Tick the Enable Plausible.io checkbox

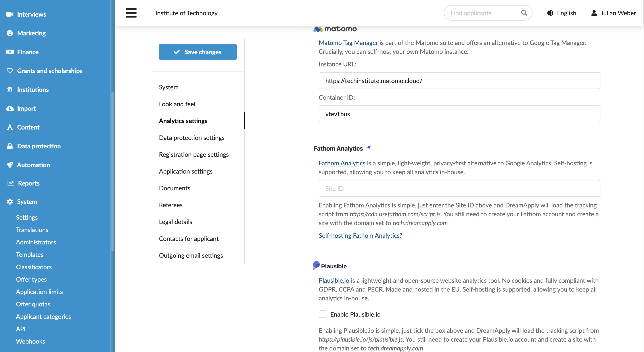(322, 314)
